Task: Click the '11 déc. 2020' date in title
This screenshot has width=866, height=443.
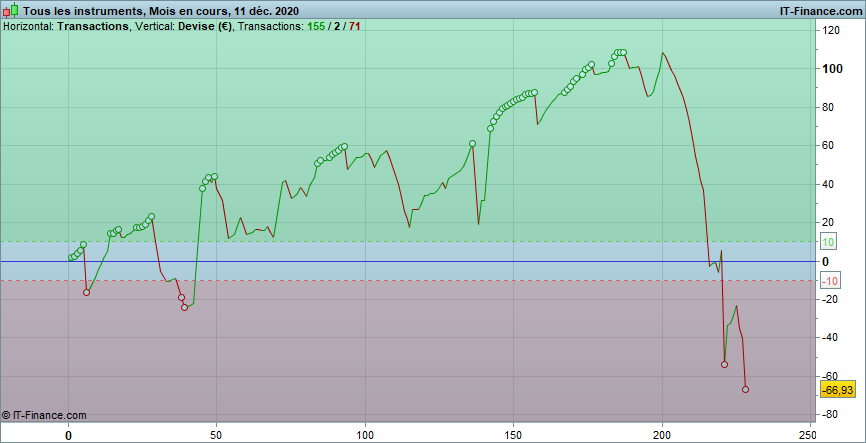Action: (x=266, y=10)
